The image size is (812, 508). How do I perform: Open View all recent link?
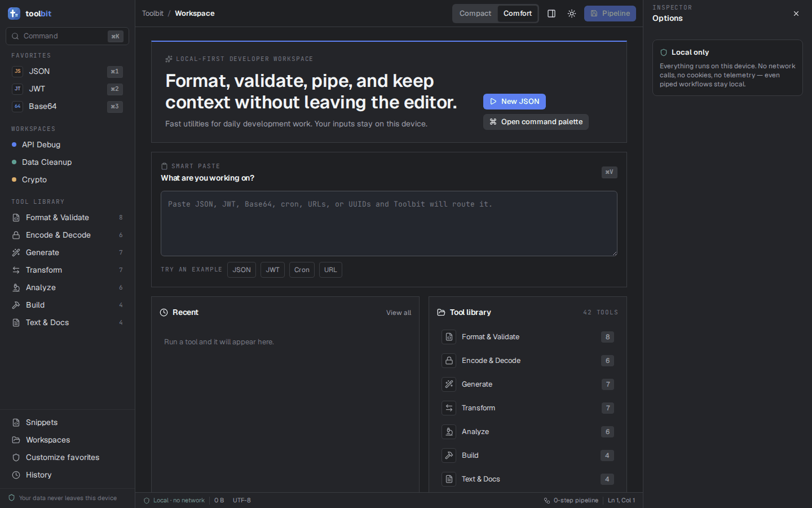pos(399,313)
